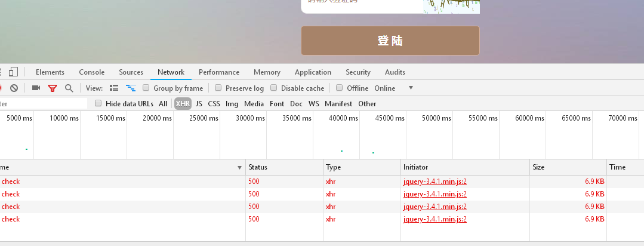Select the fourth check request row
644x246 pixels.
tap(322, 219)
